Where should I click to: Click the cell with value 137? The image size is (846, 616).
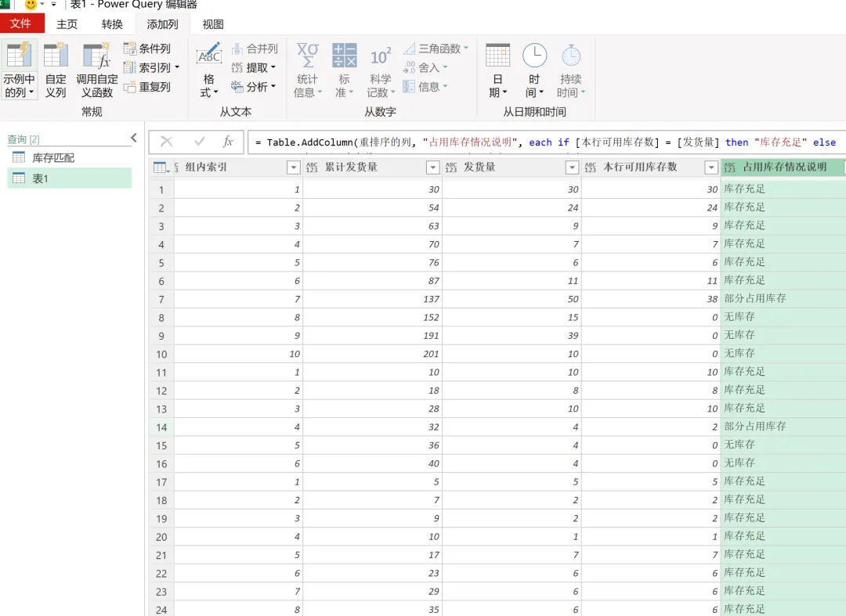point(372,298)
